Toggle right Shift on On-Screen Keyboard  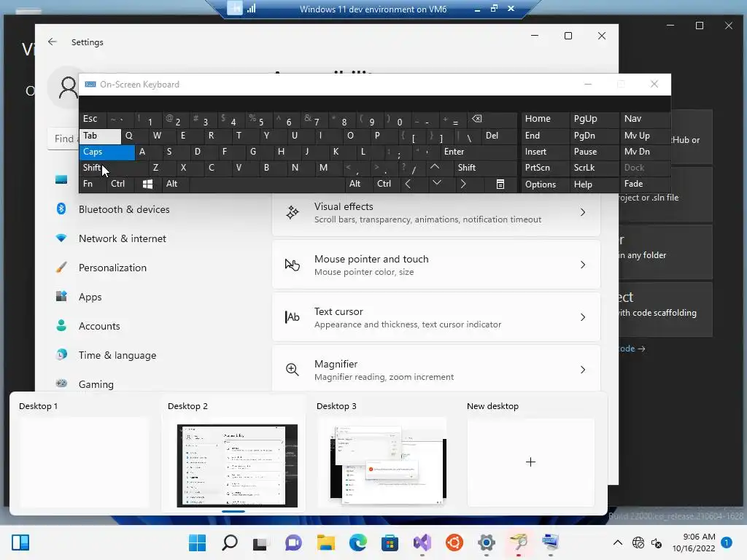tap(485, 168)
